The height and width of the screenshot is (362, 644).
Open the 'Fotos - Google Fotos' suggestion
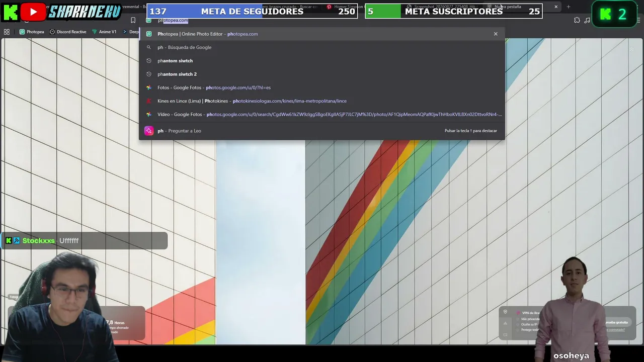(322, 87)
